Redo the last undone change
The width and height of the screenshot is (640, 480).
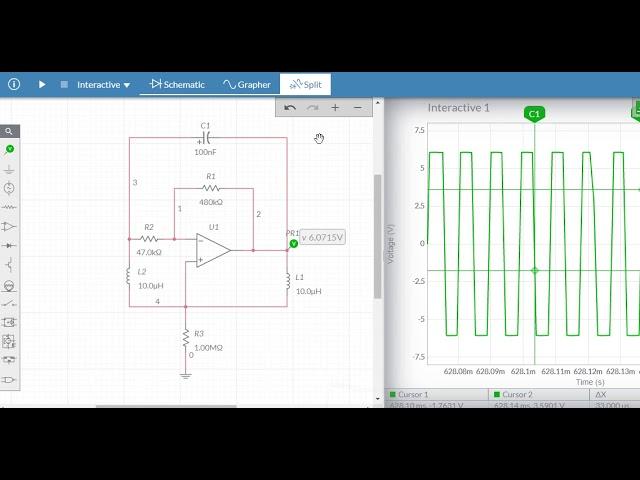pyautogui.click(x=313, y=108)
